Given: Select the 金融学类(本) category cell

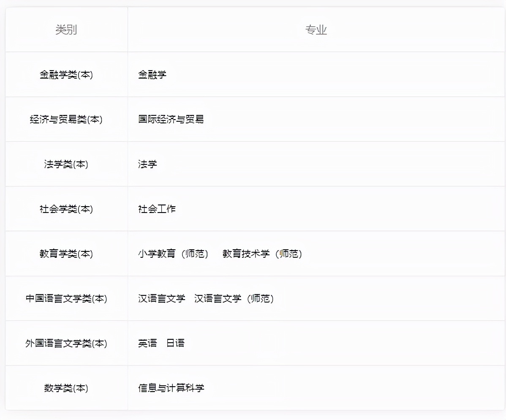Looking at the screenshot, I should tap(66, 74).
